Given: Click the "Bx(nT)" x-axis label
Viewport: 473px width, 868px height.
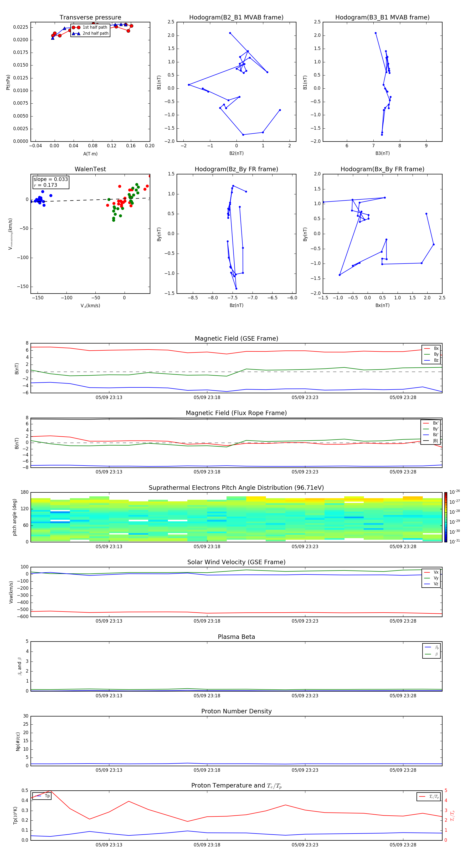Looking at the screenshot, I should pyautogui.click(x=382, y=305).
